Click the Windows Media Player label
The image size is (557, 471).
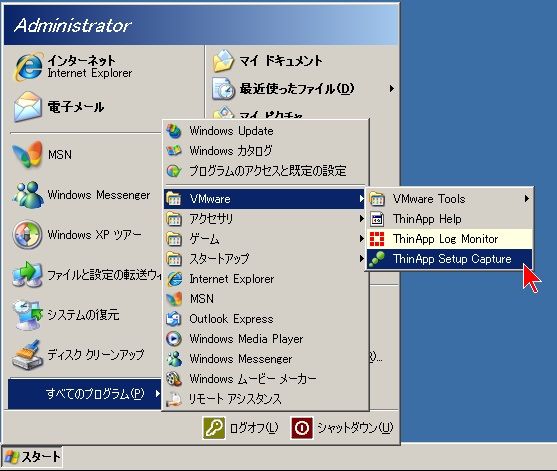[246, 339]
